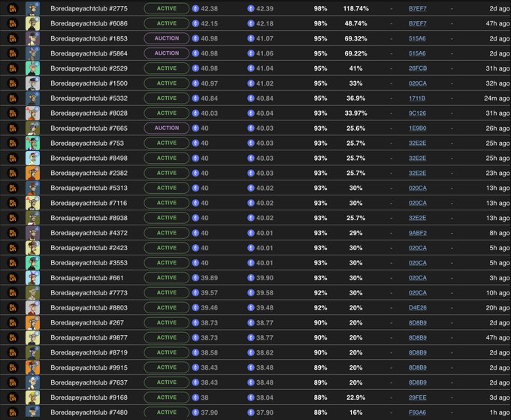The image size is (511, 420).
Task: Click the ape thumbnail for Boredapeyachtclub #7637
Action: [32, 382]
